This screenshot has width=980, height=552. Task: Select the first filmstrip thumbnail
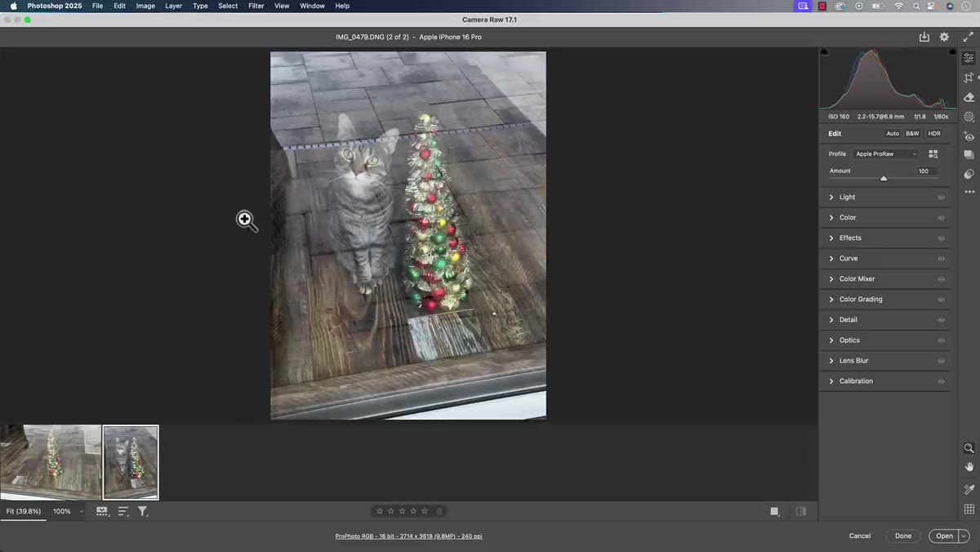click(x=51, y=462)
